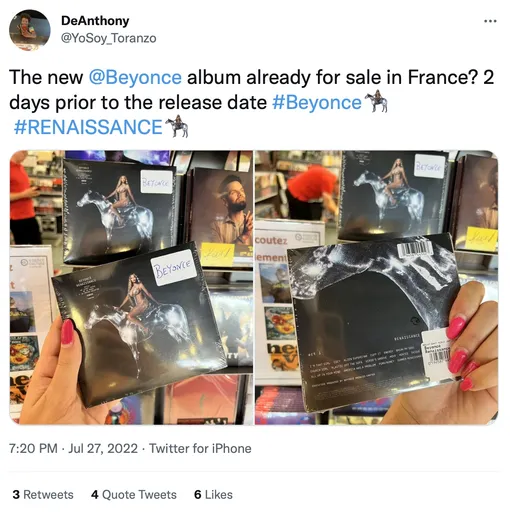Open DeAnthony's profile avatar picture
Viewport: 510px width, 513px height.
point(29,30)
